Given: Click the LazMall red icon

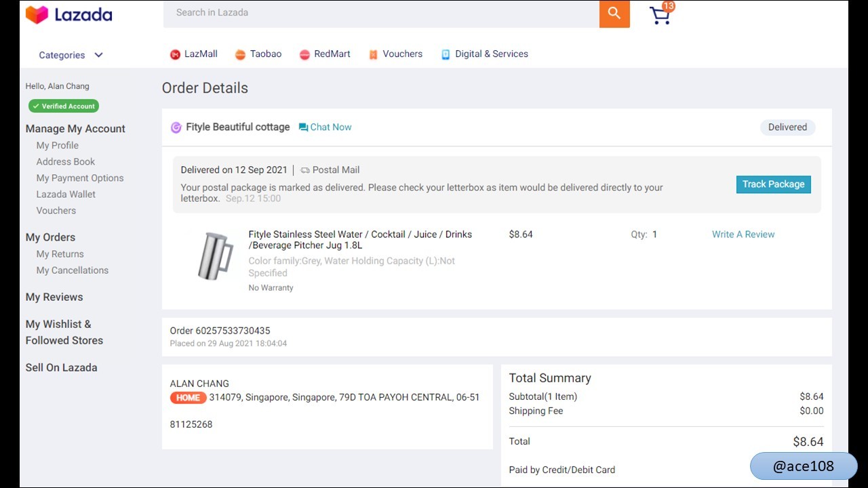Looking at the screenshot, I should (x=175, y=55).
